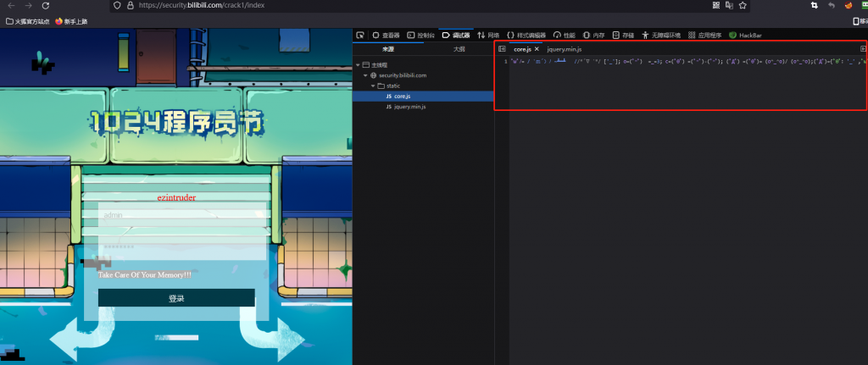Click the padlock site info icon
The image size is (868, 365).
(131, 5)
